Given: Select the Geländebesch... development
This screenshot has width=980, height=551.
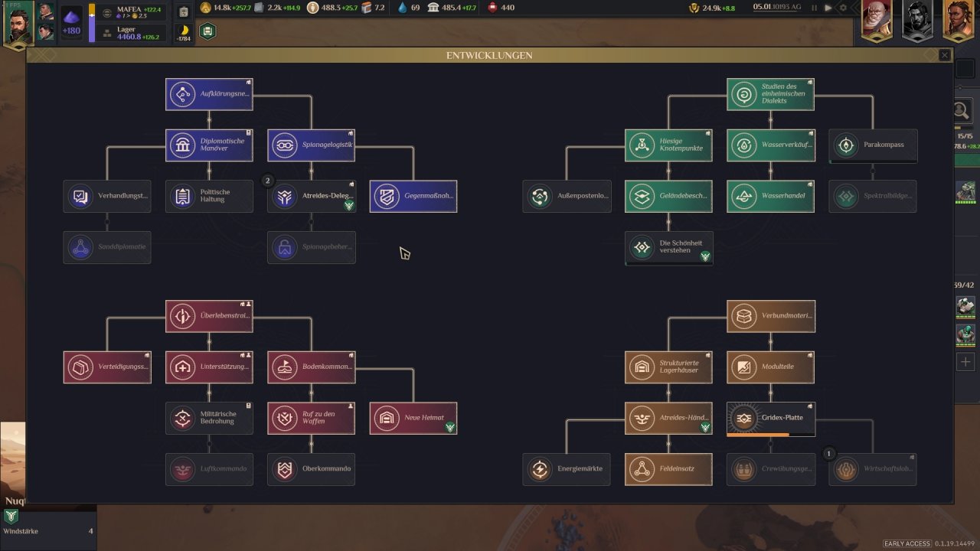Looking at the screenshot, I should [668, 196].
